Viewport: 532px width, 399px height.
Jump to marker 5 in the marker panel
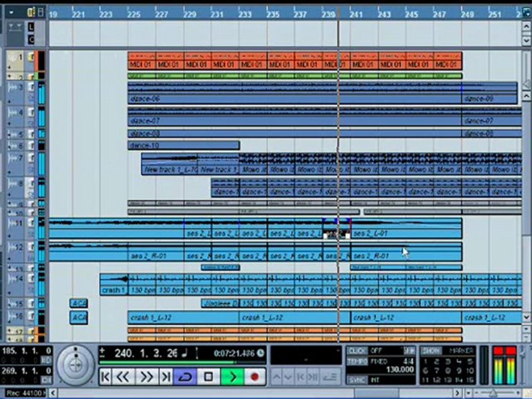pyautogui.click(x=469, y=362)
